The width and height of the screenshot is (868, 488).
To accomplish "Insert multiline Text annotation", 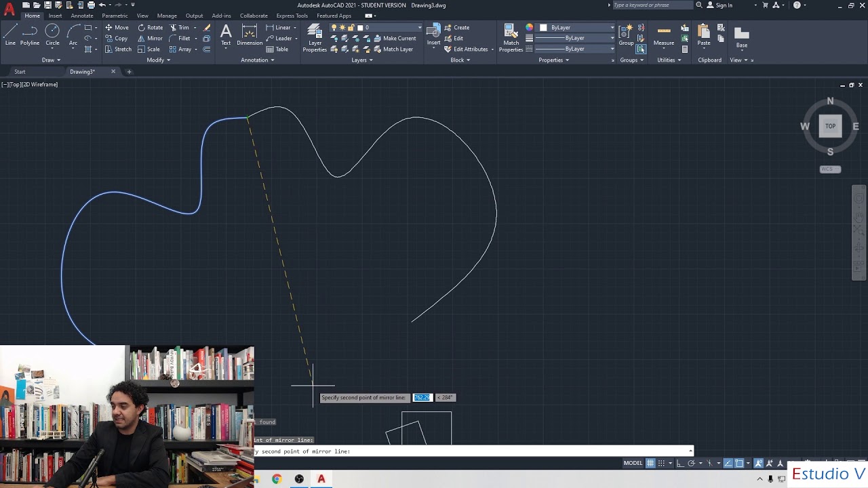I will (226, 35).
